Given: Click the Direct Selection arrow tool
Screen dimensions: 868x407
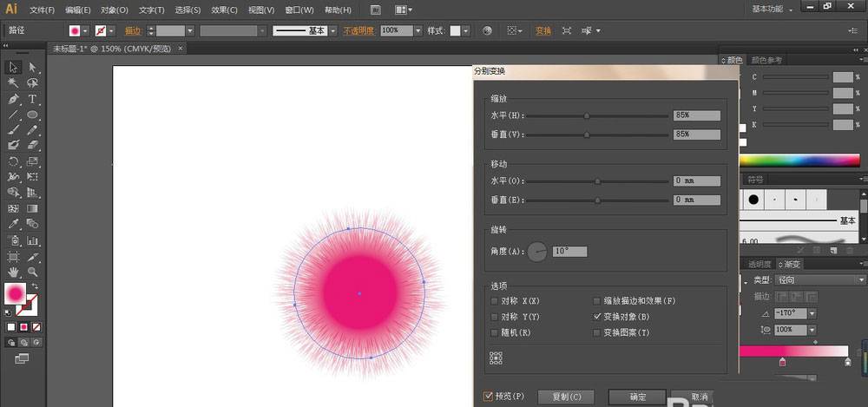Looking at the screenshot, I should point(32,68).
